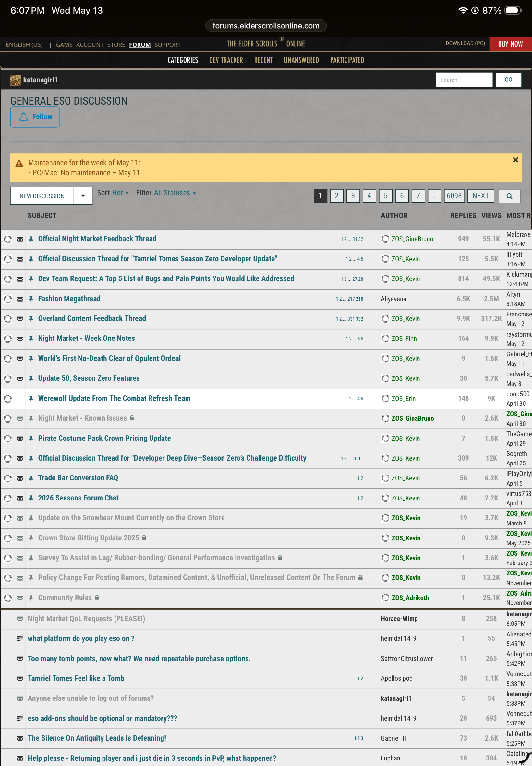Screen dimensions: 532x766
Task: Open author profile Aliyavana
Action: pos(393,299)
